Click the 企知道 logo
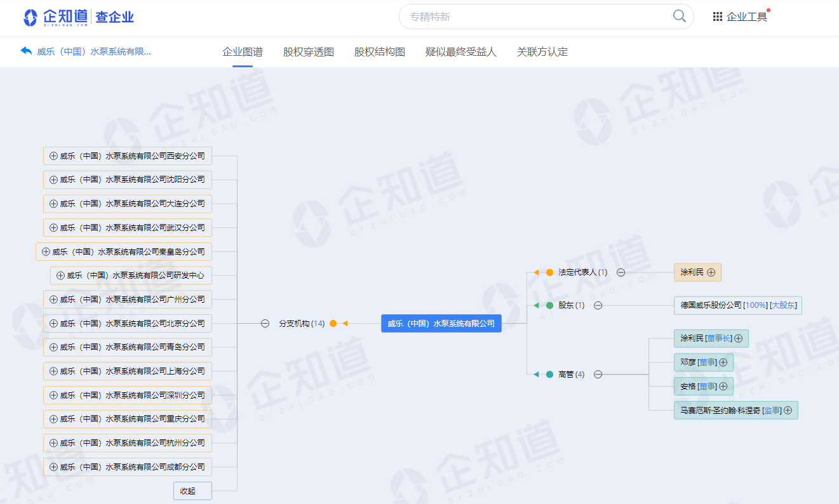The width and height of the screenshot is (839, 504). (x=55, y=17)
